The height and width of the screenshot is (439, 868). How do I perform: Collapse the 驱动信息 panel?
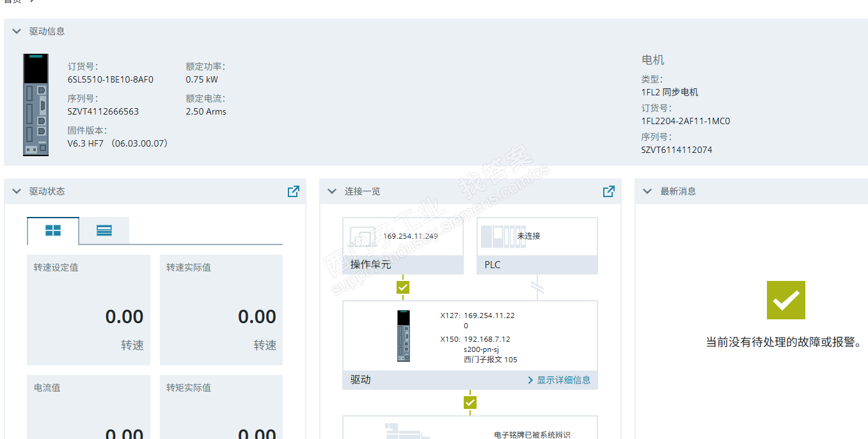17,31
